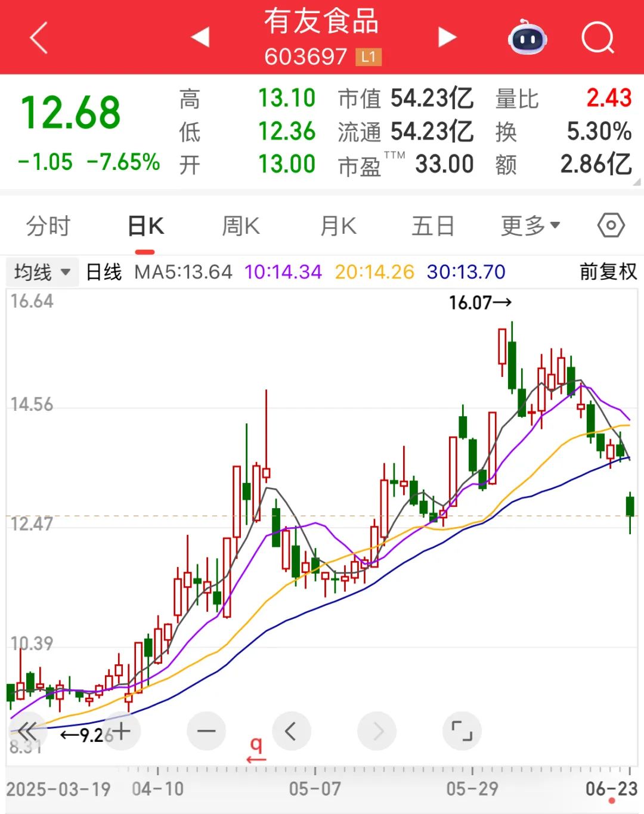Pan chart right with the round chevron button
Viewport: 644px width, 814px height.
pos(377,731)
